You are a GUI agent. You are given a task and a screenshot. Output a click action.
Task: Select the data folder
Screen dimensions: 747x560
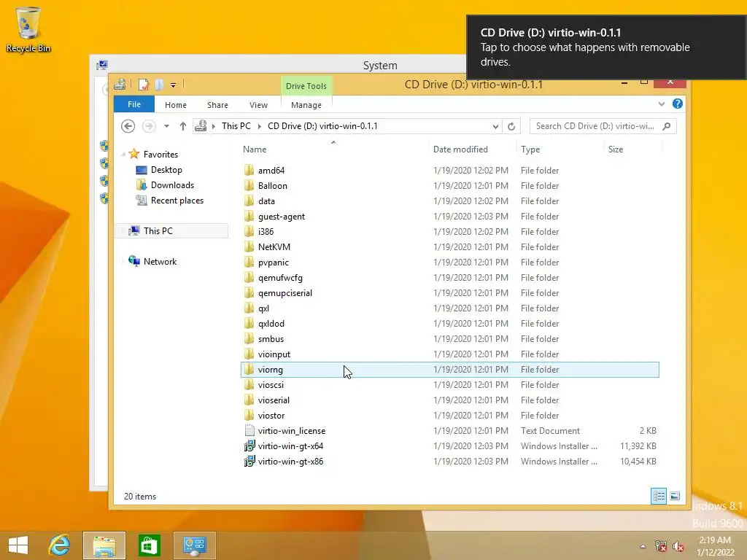pyautogui.click(x=266, y=201)
